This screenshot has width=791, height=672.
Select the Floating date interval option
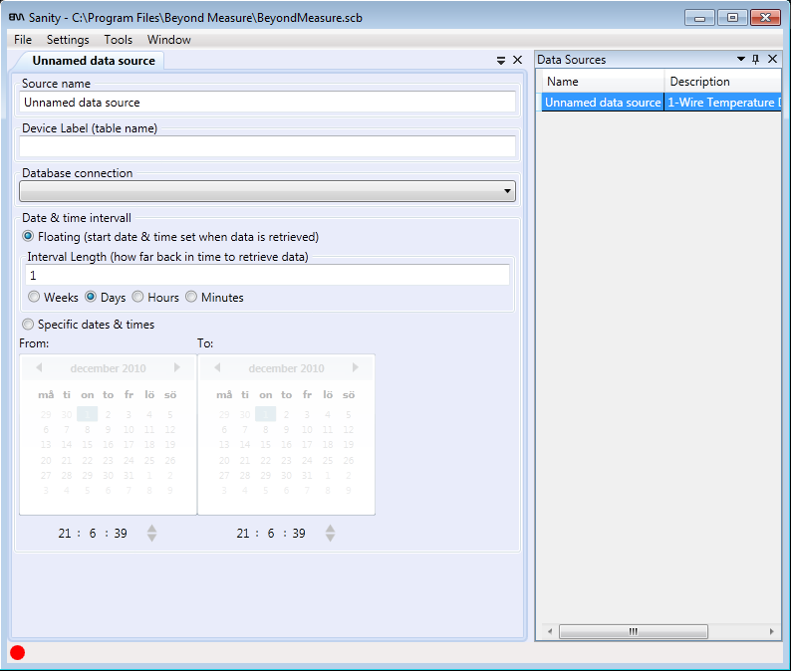28,237
